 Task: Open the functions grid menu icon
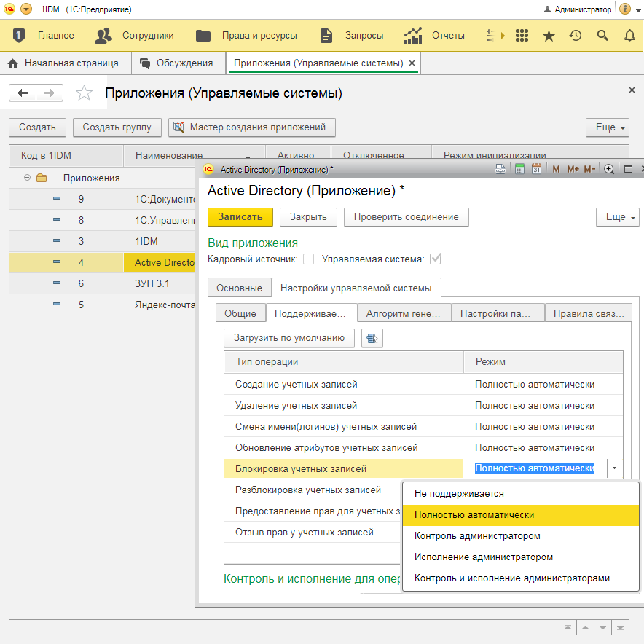point(522,36)
